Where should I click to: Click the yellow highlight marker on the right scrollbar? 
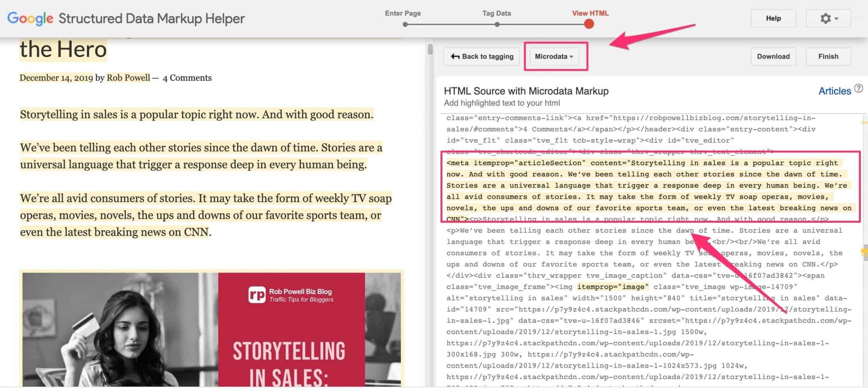[x=865, y=251]
